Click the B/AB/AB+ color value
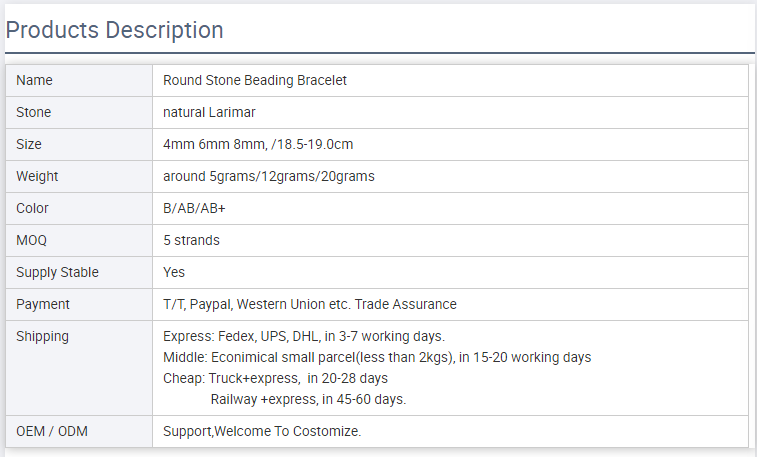The width and height of the screenshot is (757, 457). tap(195, 208)
